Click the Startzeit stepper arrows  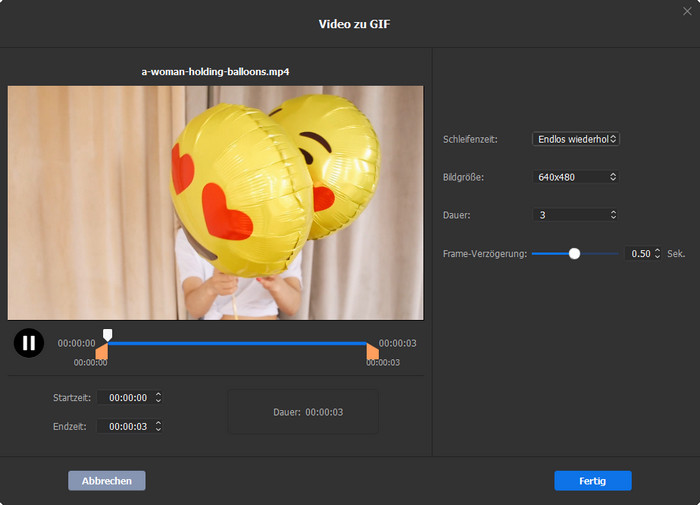point(158,398)
